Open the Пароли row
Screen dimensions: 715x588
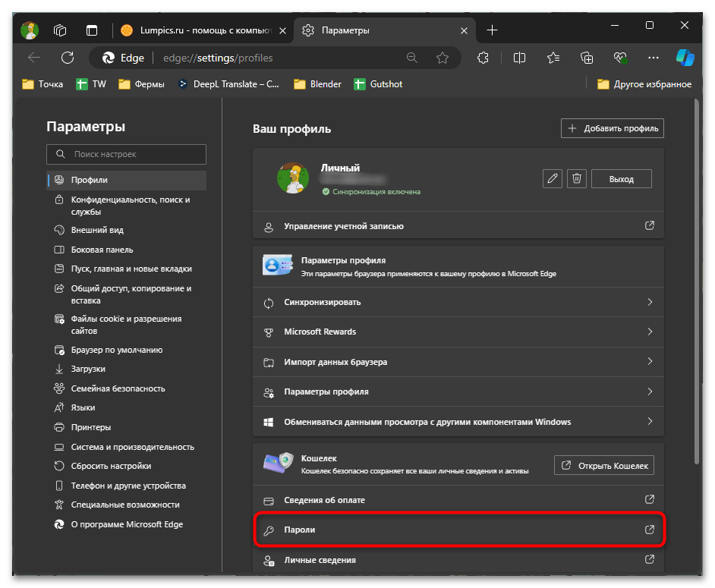458,530
